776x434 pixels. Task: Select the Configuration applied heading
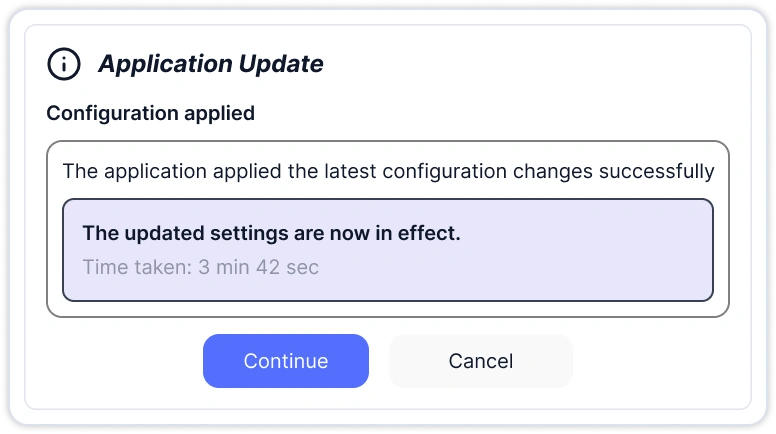(150, 113)
